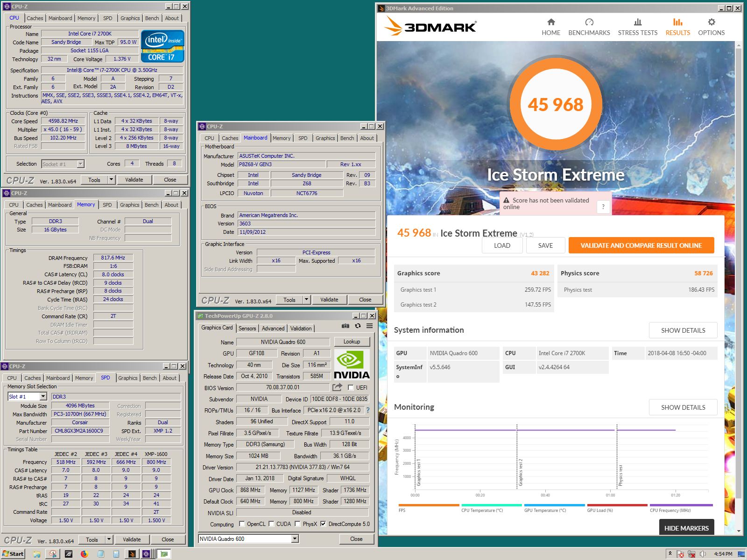Show hidden system tray icons
This screenshot has height=560, width=747.
coord(670,553)
